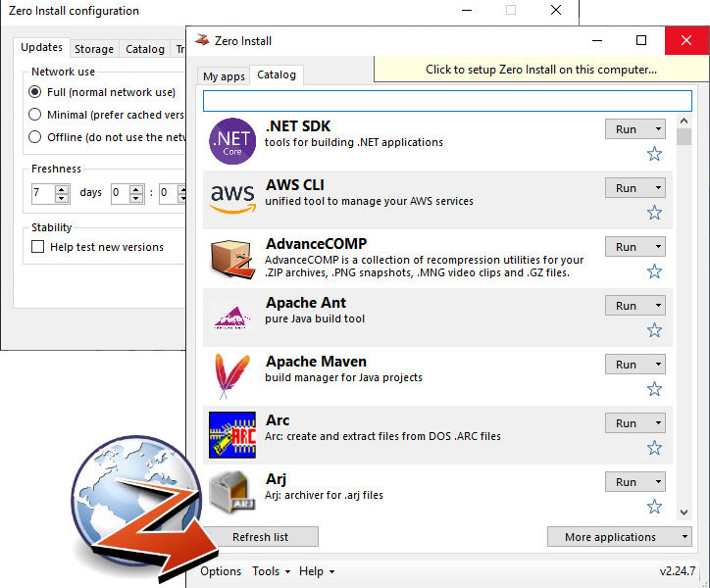This screenshot has width=710, height=588.
Task: Click the .NET SDK app icon
Action: tap(232, 141)
